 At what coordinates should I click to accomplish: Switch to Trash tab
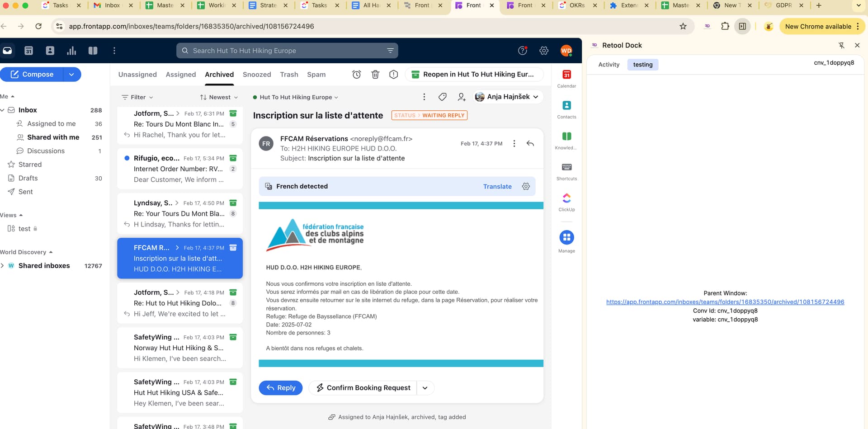(289, 75)
